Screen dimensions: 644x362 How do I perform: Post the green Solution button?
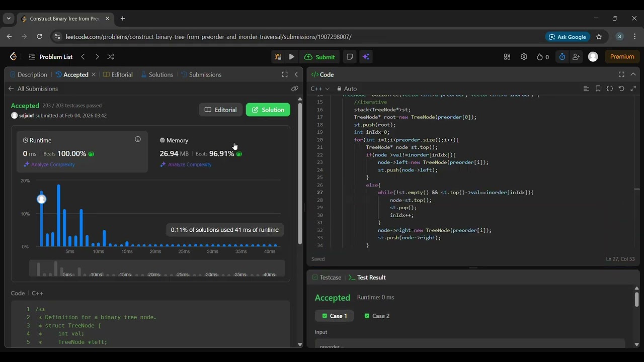[x=268, y=110]
